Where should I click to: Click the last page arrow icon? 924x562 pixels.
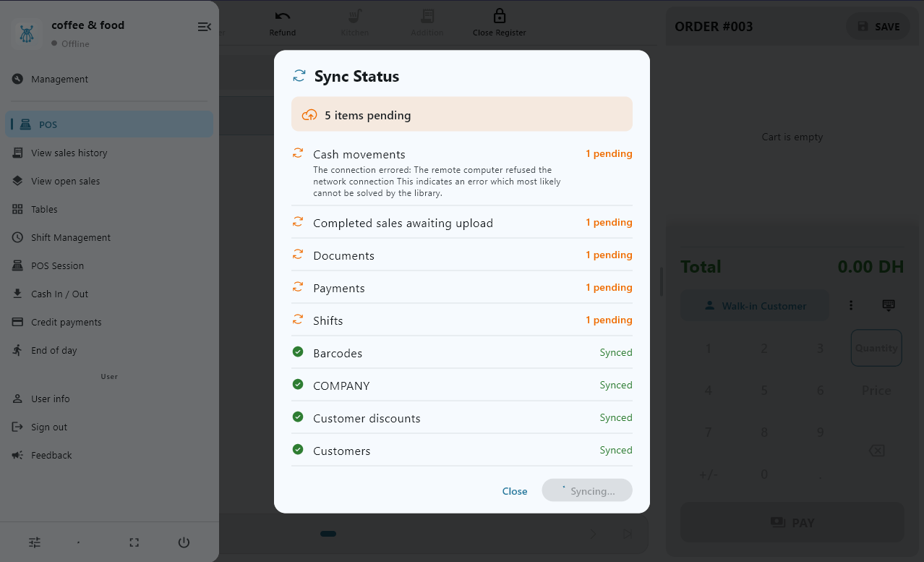click(x=627, y=534)
